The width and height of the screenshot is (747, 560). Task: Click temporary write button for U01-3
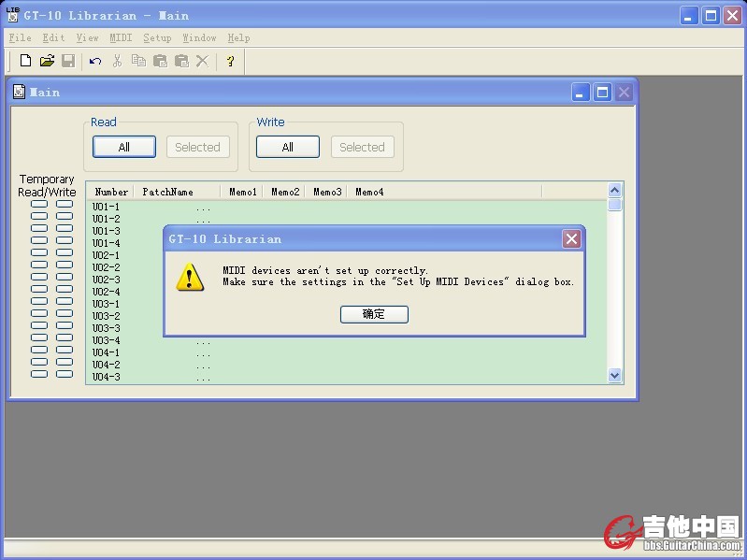[65, 228]
